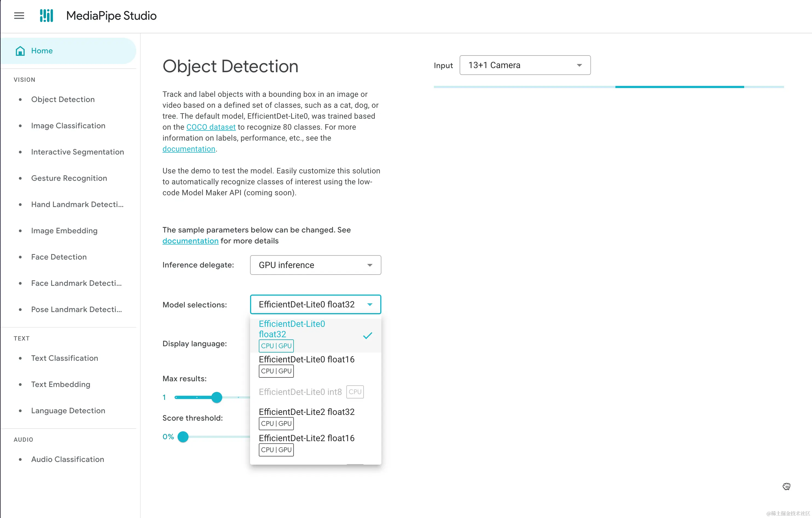Click the MediaPipe logo icon

(46, 16)
